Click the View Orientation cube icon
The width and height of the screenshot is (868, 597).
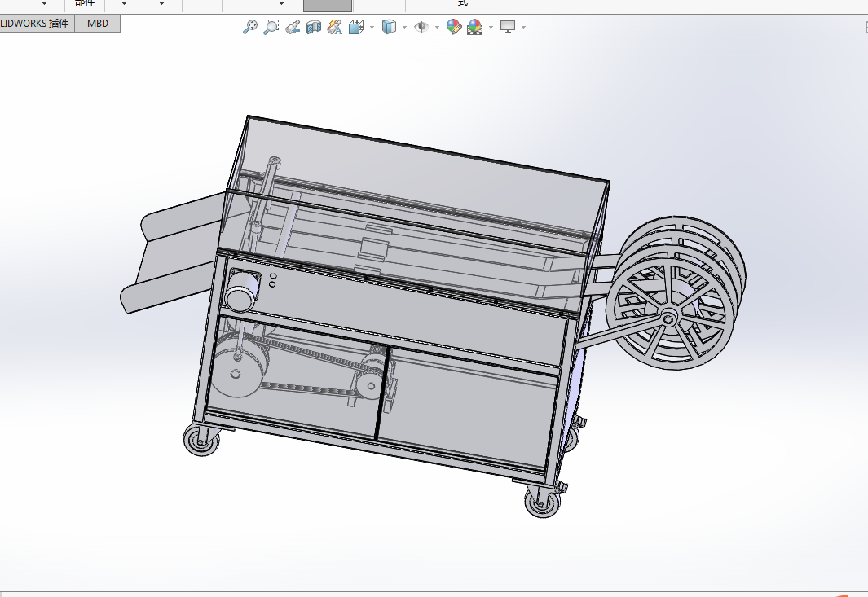(x=356, y=27)
